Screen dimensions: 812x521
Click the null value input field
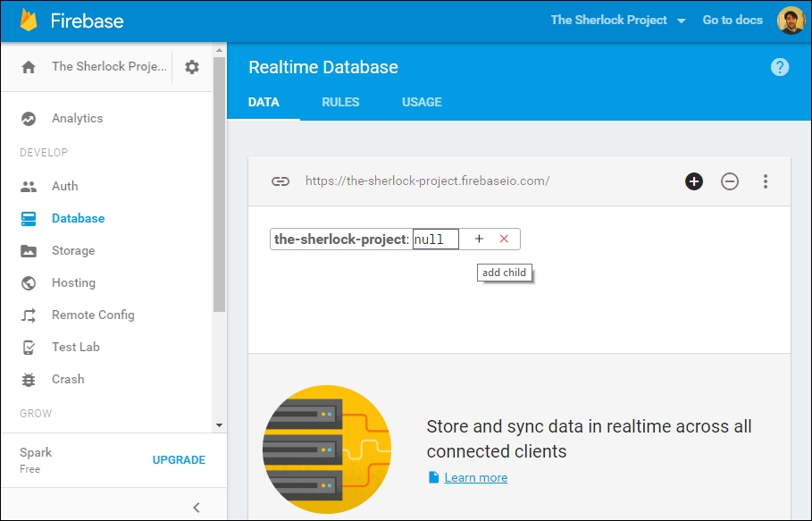(436, 239)
